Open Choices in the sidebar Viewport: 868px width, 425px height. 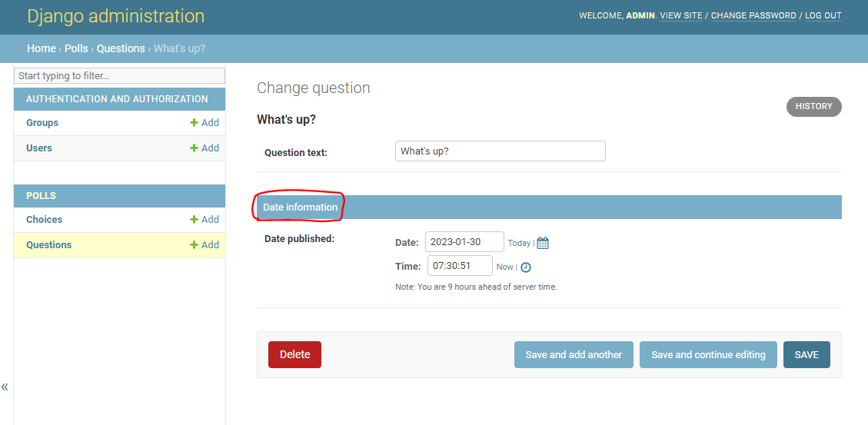pyautogui.click(x=45, y=220)
